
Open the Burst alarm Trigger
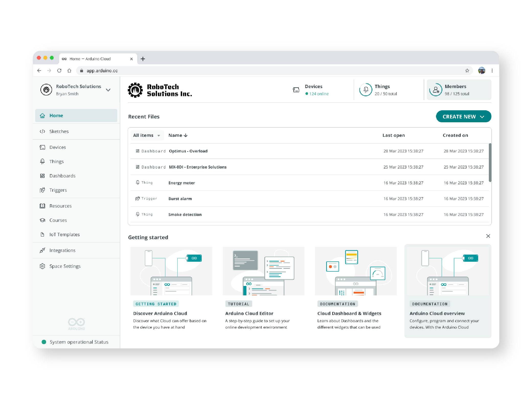pyautogui.click(x=180, y=199)
